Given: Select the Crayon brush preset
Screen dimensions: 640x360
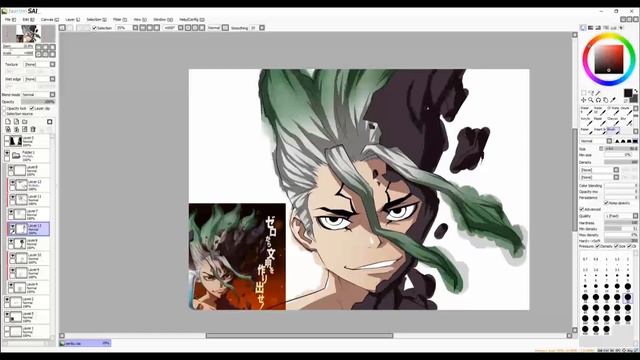Looking at the screenshot, I should click(x=613, y=121).
